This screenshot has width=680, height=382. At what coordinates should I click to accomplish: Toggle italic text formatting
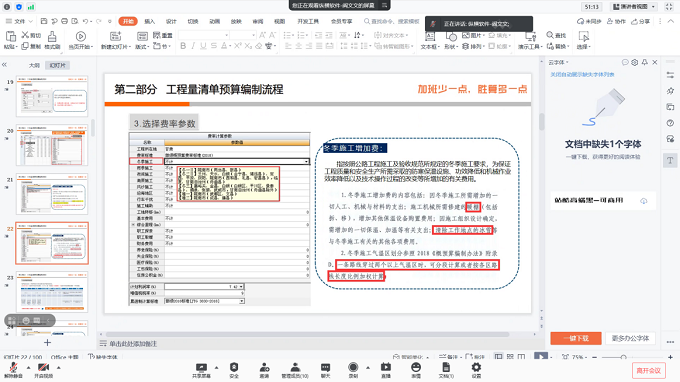pos(193,46)
